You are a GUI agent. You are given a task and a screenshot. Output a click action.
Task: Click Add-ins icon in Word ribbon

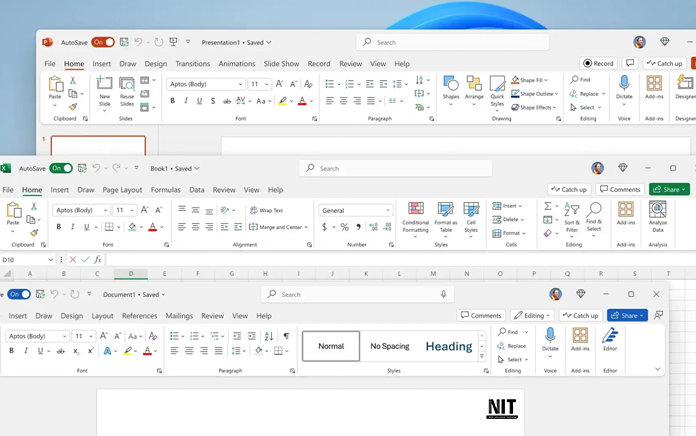click(580, 335)
